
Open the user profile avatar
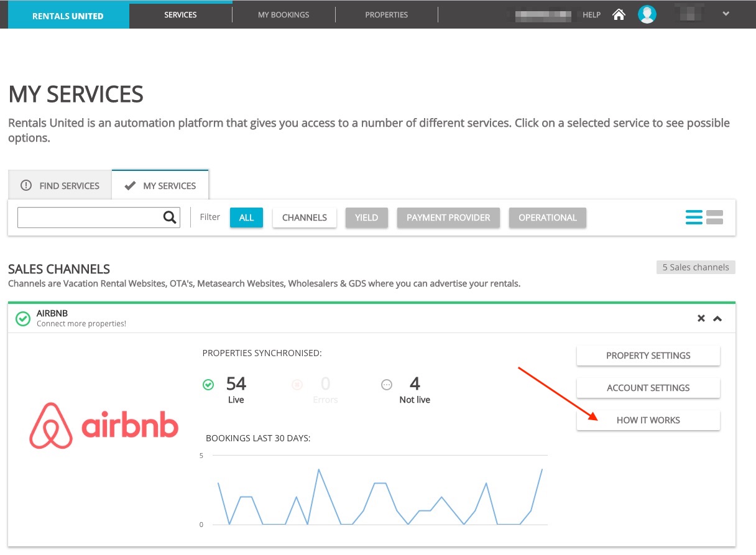[x=647, y=14]
